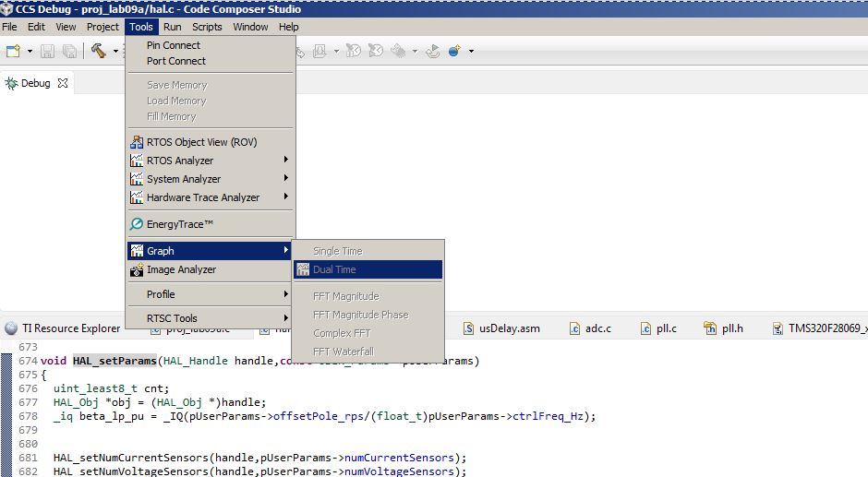Click the Build hammer icon
The image size is (868, 477).
click(x=99, y=51)
